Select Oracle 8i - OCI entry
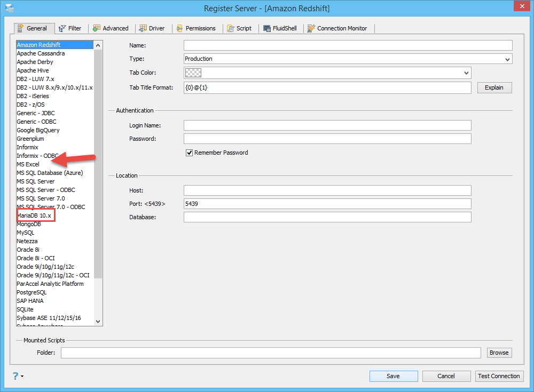 point(55,258)
